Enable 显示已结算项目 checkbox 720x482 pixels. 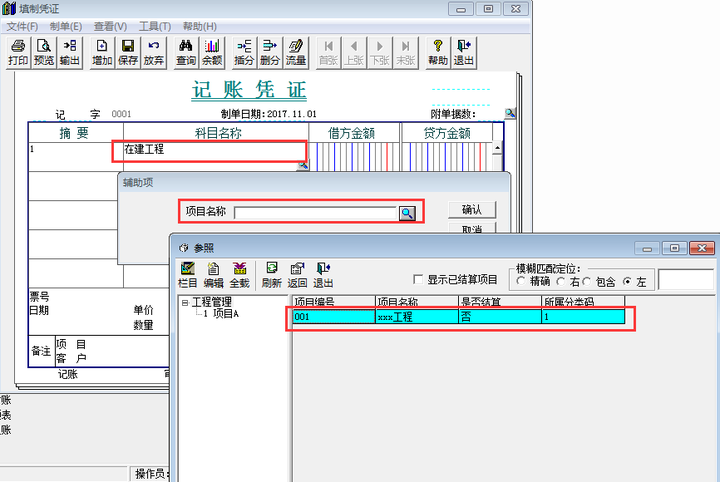point(418,279)
